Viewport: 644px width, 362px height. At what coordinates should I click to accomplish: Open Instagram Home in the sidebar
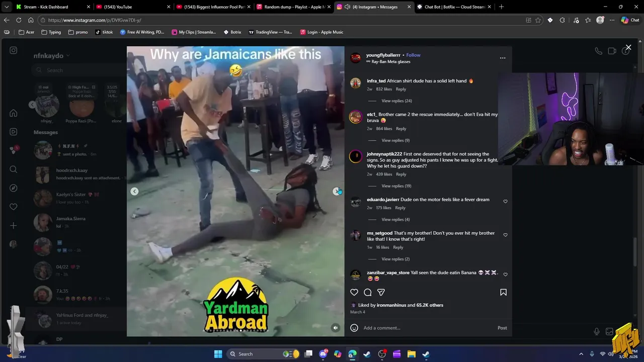coord(14,113)
